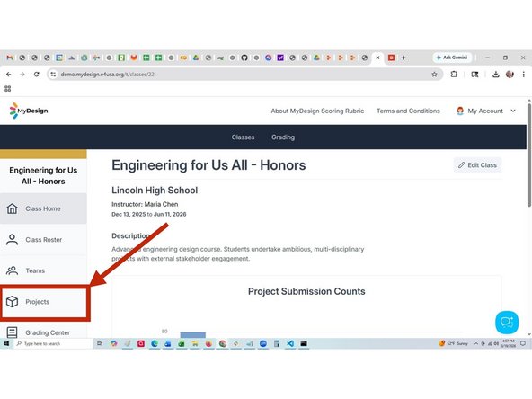Click the 'Lincoln High School' text
The image size is (532, 399).
(x=155, y=191)
